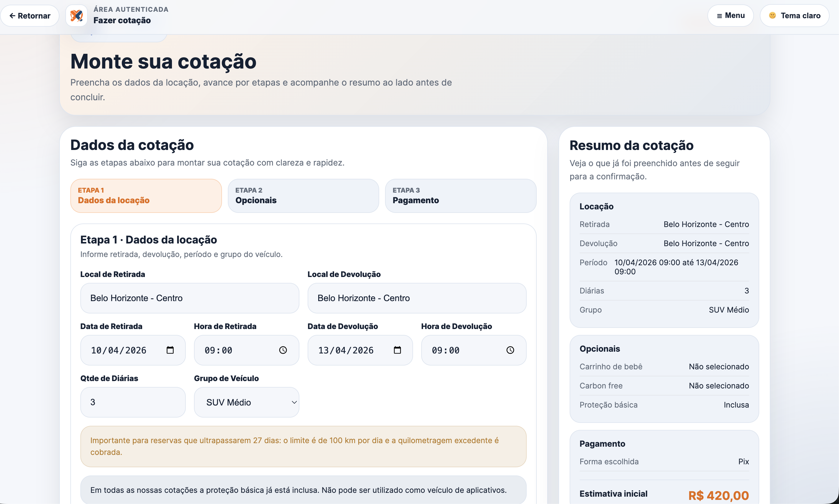839x504 pixels.
Task: Click the Retornar button
Action: pyautogui.click(x=30, y=16)
